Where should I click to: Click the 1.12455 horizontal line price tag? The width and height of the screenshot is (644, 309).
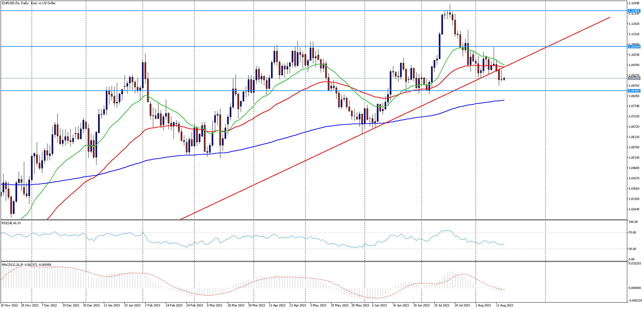[x=634, y=11]
